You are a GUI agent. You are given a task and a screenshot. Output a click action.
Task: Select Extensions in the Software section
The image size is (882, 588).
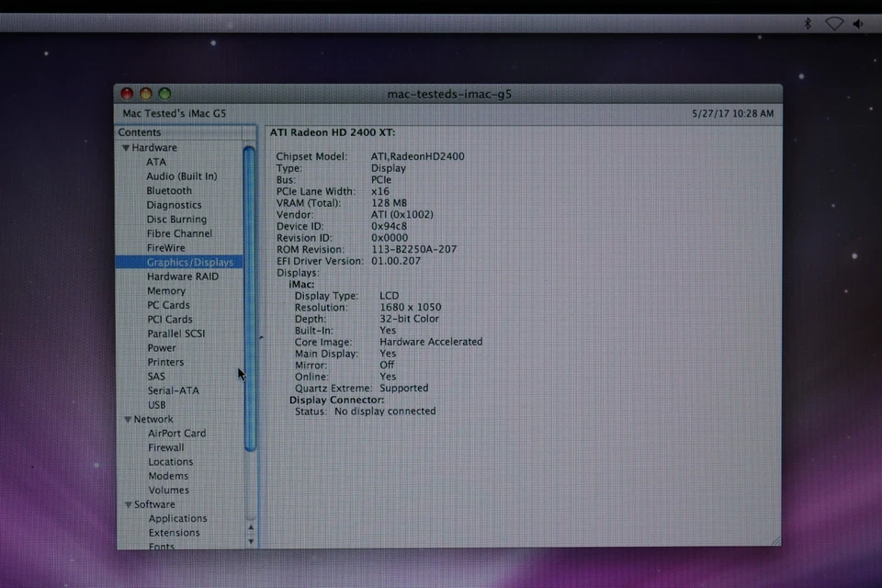point(174,532)
